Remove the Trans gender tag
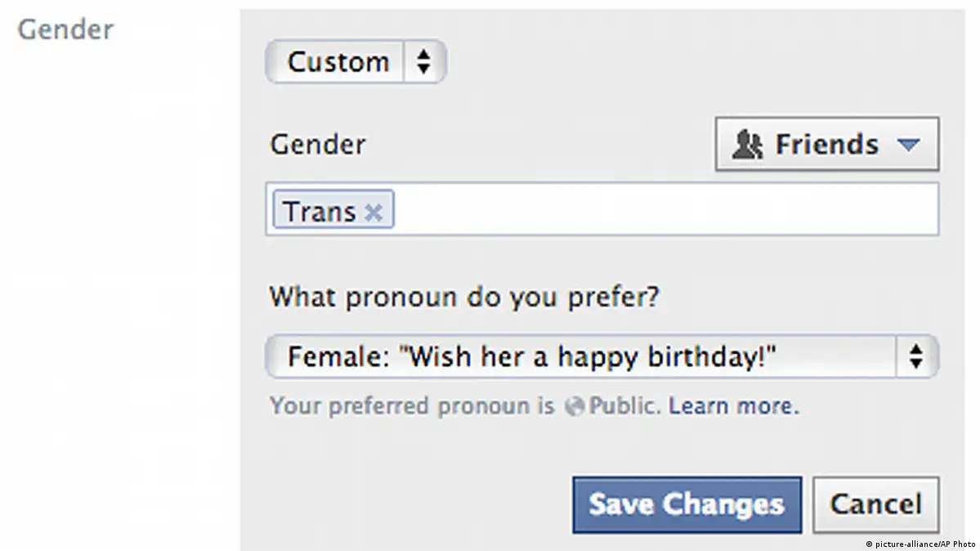This screenshot has height=551, width=980. pyautogui.click(x=374, y=213)
